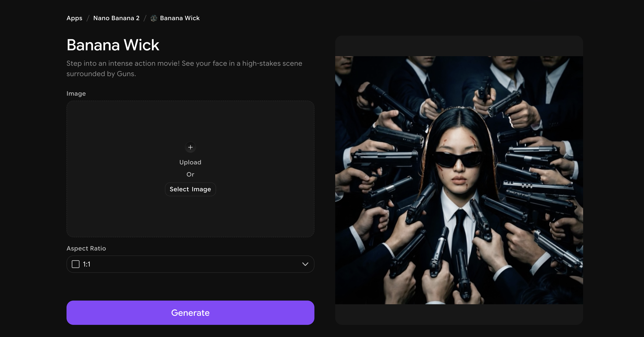Click the plus upload icon
The height and width of the screenshot is (337, 644).
(x=190, y=147)
